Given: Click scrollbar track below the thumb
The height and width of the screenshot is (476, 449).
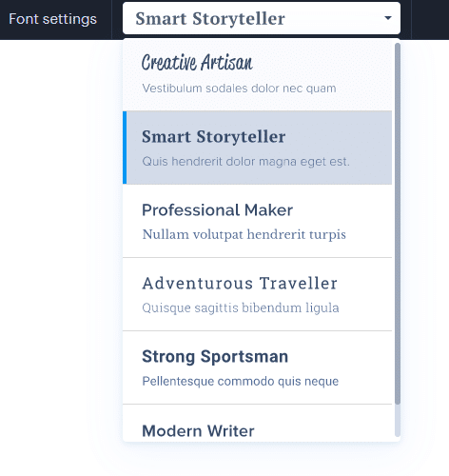Looking at the screenshot, I should [398, 421].
